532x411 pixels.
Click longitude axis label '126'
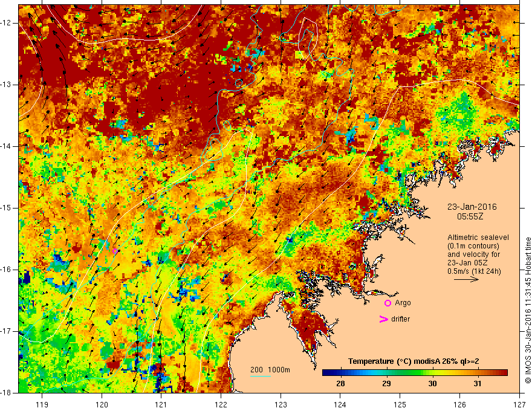[459, 404]
